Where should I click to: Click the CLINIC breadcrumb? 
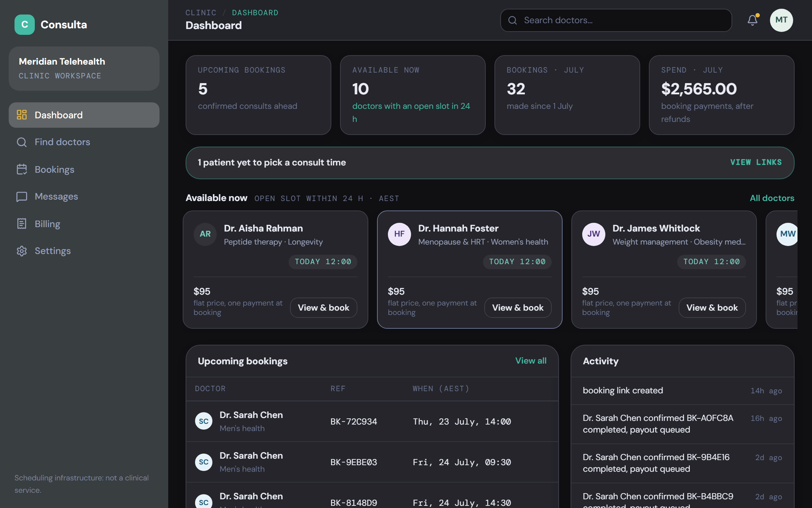click(201, 13)
